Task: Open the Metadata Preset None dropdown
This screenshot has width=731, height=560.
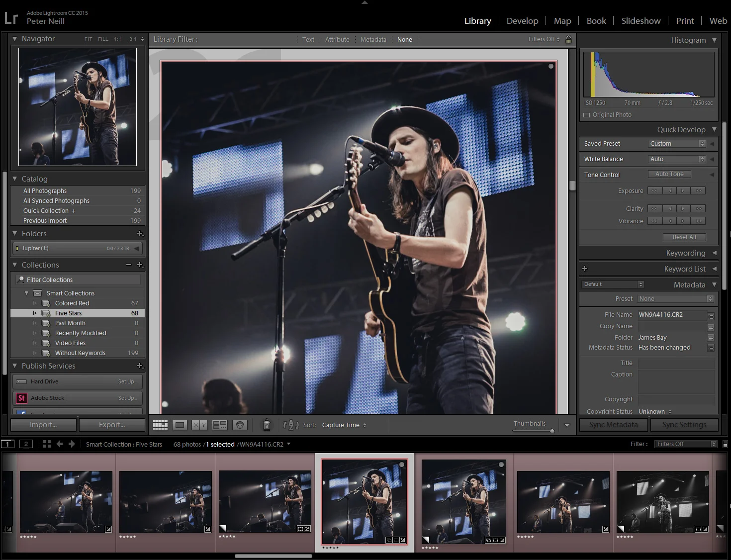Action: click(676, 299)
